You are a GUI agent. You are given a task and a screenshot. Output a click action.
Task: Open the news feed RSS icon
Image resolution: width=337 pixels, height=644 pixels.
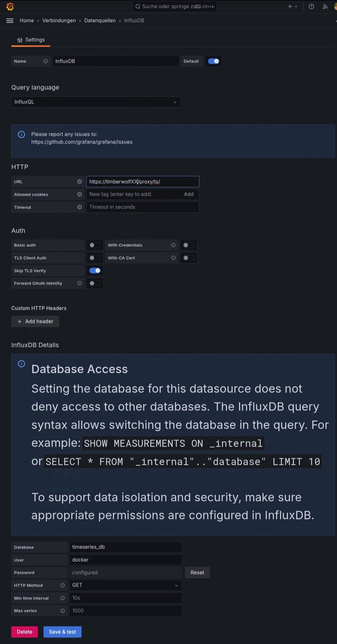[325, 6]
